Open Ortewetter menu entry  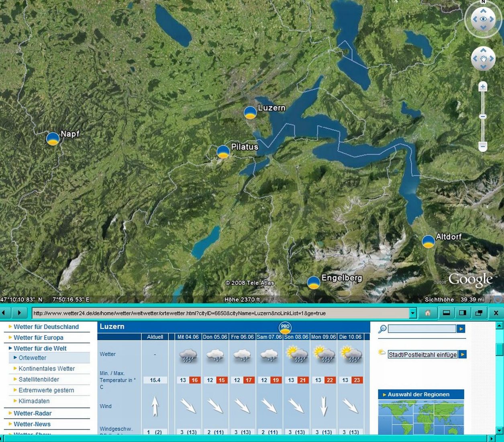[x=33, y=358]
